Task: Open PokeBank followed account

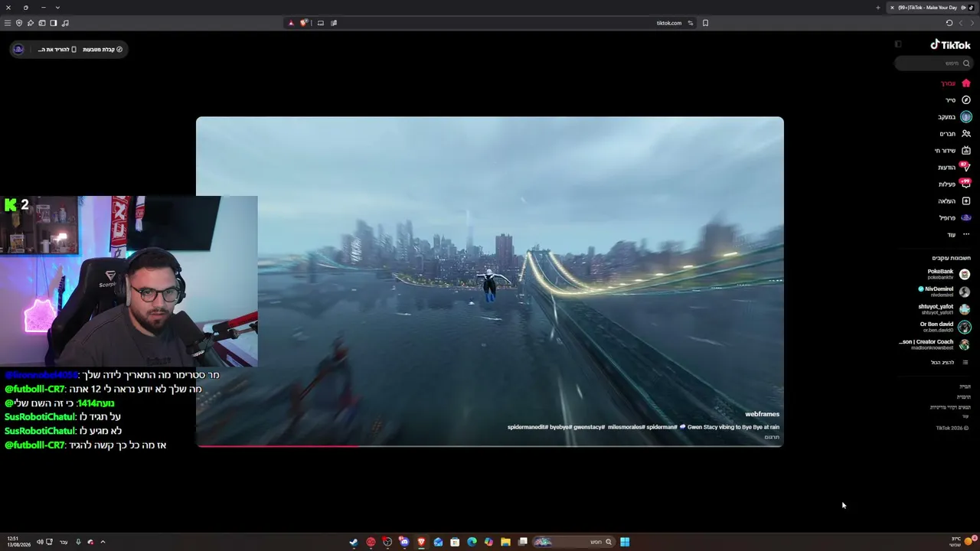Action: click(x=948, y=274)
